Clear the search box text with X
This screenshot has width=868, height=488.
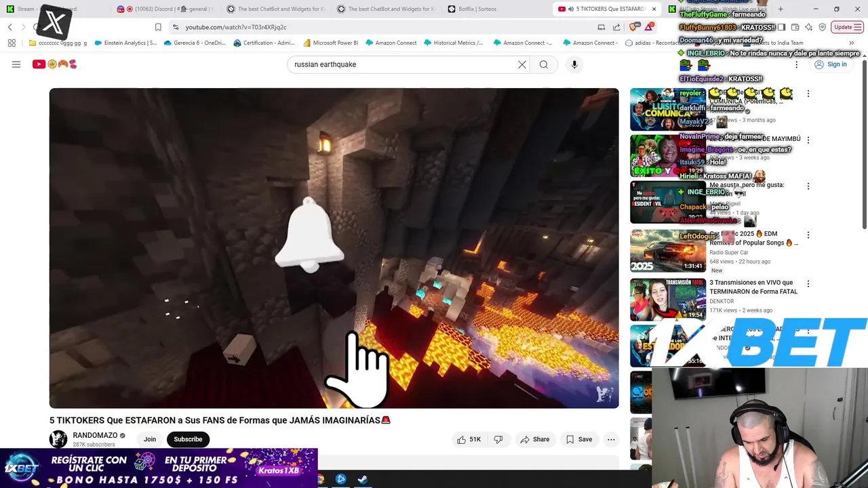(522, 64)
